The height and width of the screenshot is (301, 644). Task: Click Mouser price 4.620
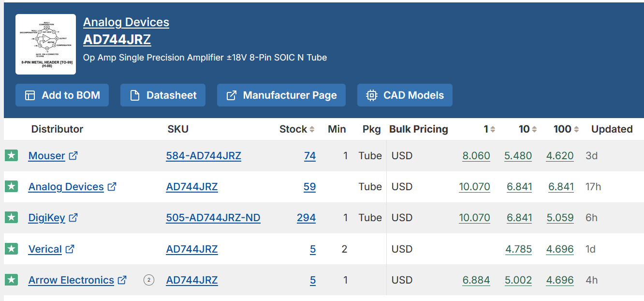click(560, 156)
